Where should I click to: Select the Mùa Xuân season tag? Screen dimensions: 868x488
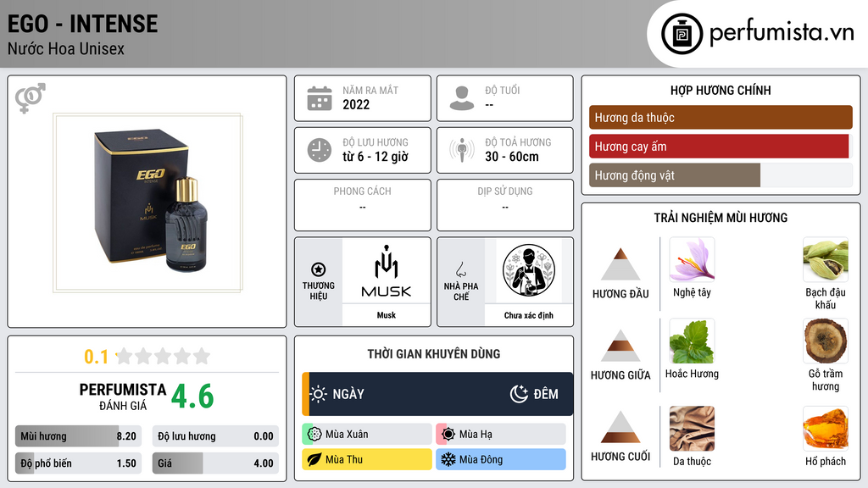(x=367, y=435)
